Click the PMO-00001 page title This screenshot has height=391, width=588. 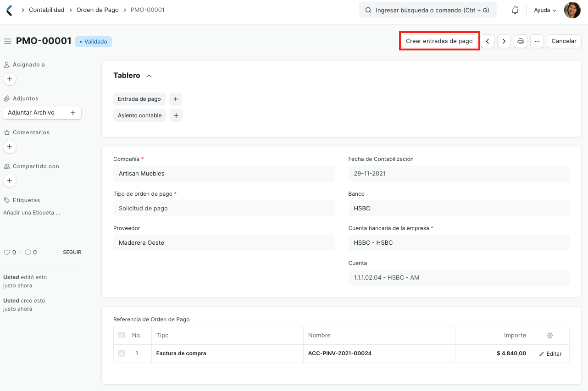click(x=44, y=41)
